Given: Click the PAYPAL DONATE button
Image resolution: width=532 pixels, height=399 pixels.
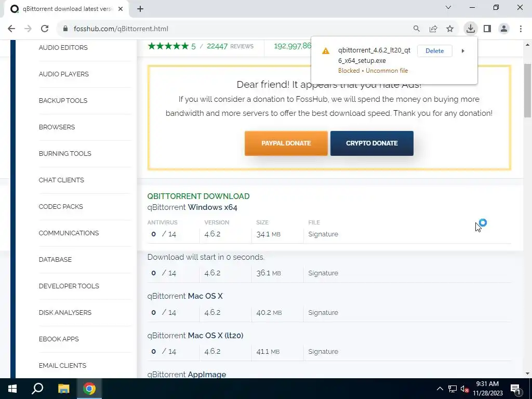Looking at the screenshot, I should click(x=286, y=143).
